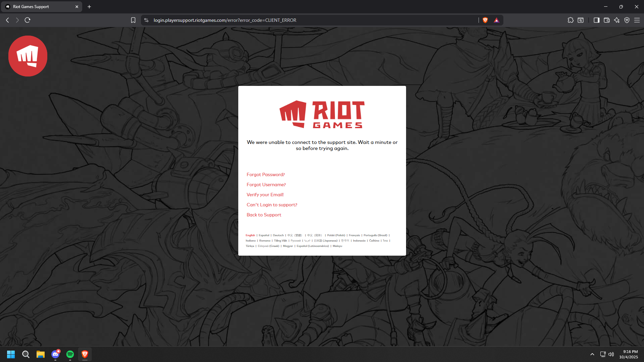Open the clock showing 9:16 PM
The image size is (644, 362).
coord(629,354)
